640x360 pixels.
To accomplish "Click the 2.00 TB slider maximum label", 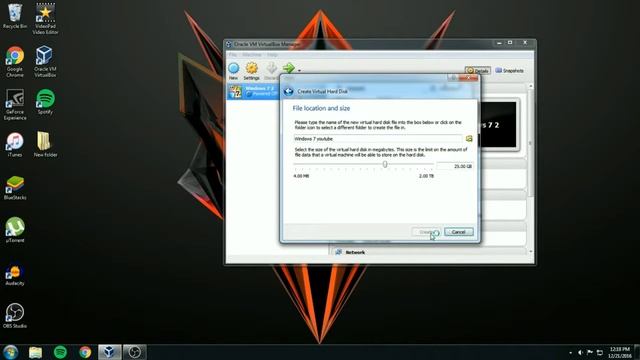I will (x=426, y=176).
